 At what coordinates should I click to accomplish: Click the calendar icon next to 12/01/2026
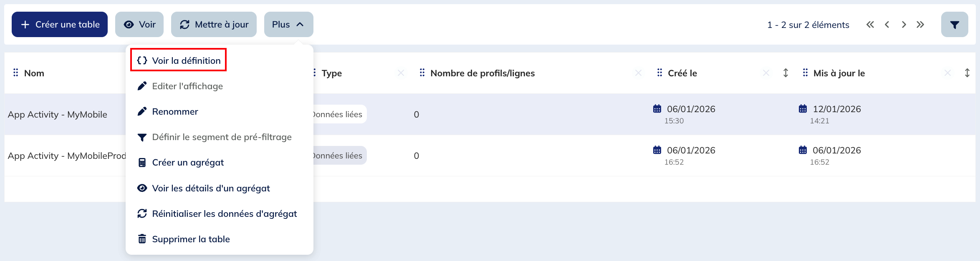802,109
